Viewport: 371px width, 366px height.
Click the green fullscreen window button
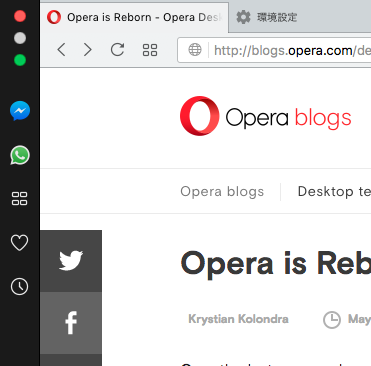(x=20, y=60)
